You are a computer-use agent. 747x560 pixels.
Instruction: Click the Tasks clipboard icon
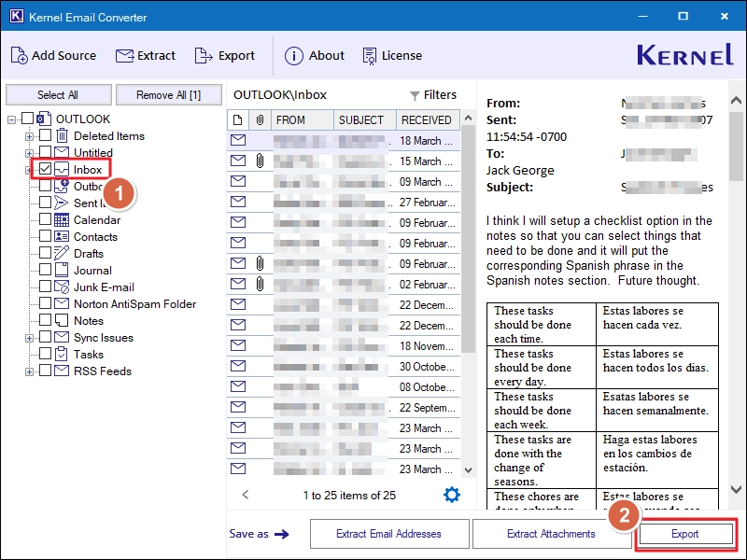[62, 354]
